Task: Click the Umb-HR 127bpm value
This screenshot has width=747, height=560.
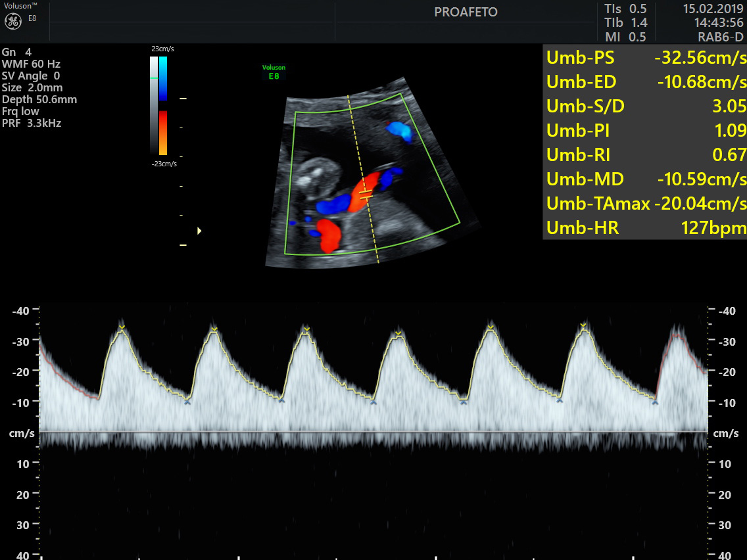Action: click(x=713, y=228)
